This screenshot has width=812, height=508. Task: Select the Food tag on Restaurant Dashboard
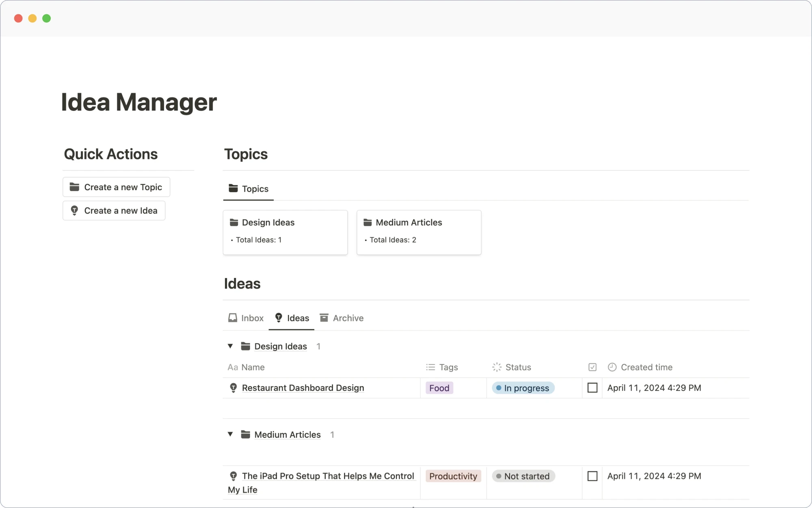click(x=439, y=387)
